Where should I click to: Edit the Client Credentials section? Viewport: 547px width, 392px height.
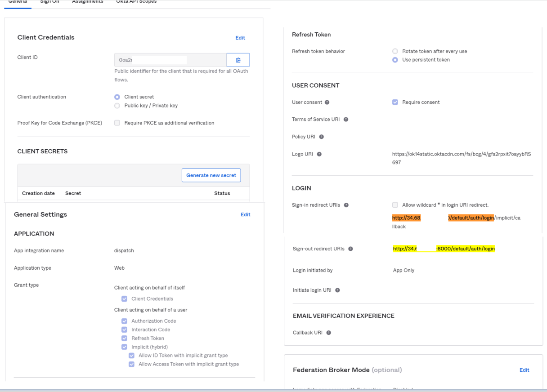click(240, 38)
